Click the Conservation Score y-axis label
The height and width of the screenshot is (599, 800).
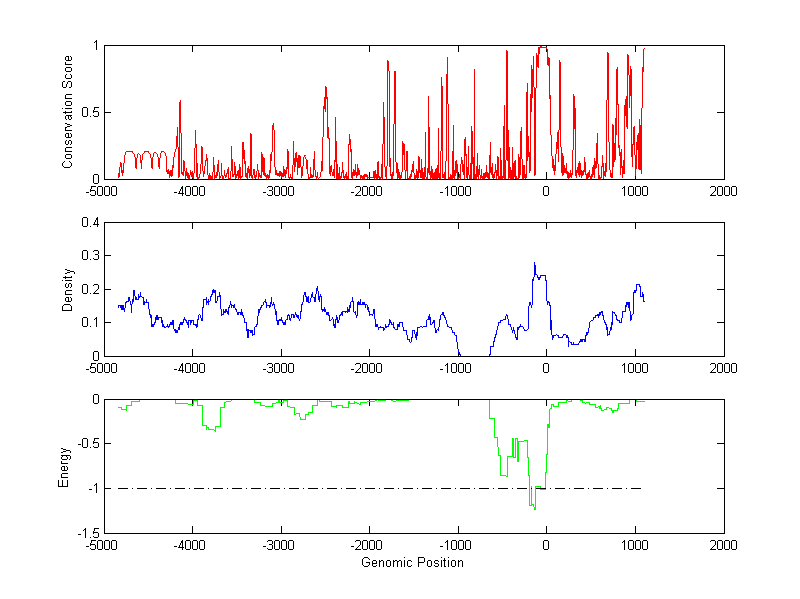click(x=68, y=112)
